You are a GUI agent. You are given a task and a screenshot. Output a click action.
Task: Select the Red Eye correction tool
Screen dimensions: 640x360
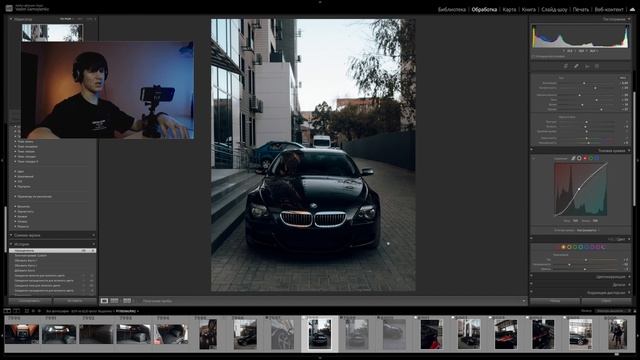(587, 66)
